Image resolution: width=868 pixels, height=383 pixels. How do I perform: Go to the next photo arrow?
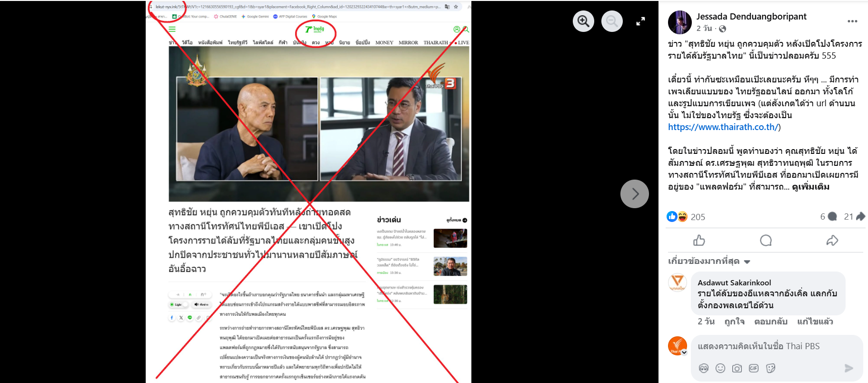click(x=634, y=193)
